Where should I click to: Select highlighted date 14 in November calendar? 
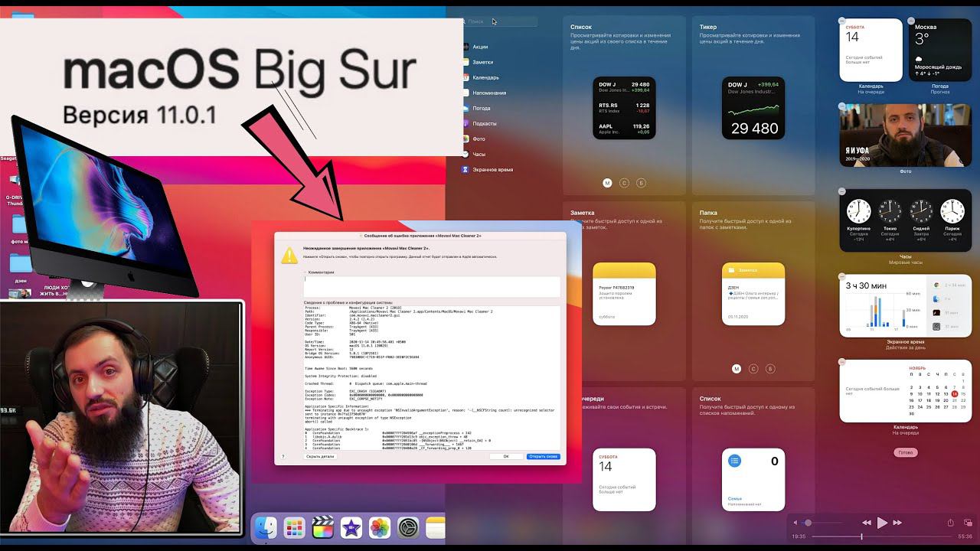(955, 393)
